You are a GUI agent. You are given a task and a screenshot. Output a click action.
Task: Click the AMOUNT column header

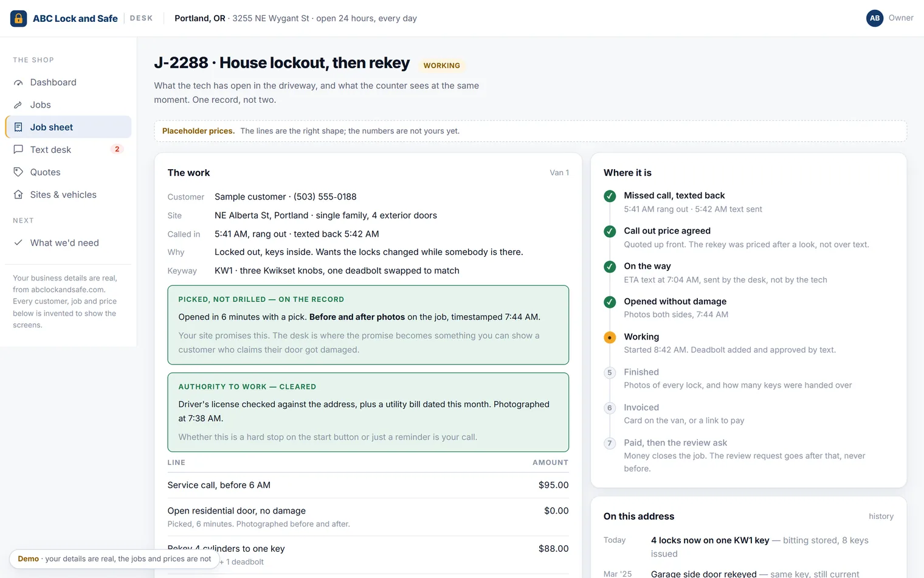click(x=551, y=462)
